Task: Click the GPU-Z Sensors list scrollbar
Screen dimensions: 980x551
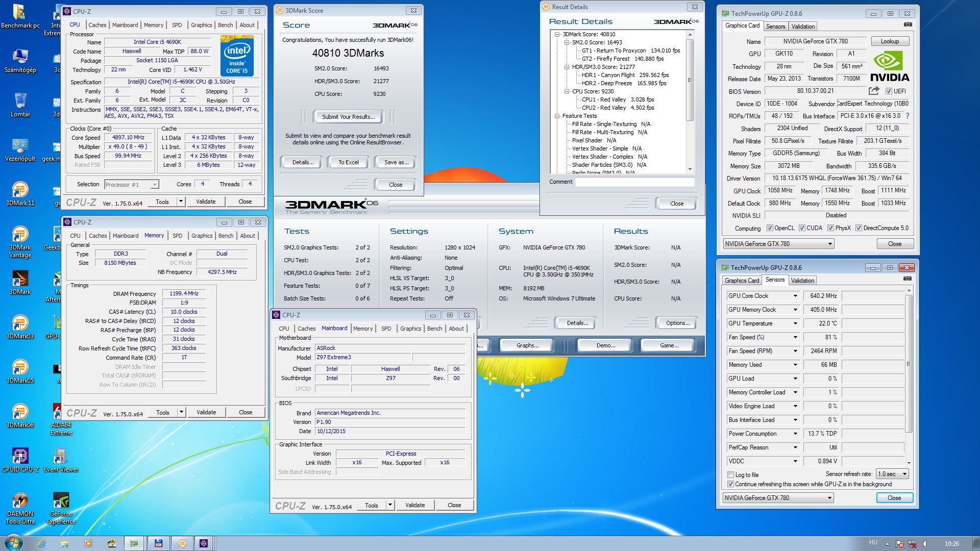Action: (x=908, y=364)
